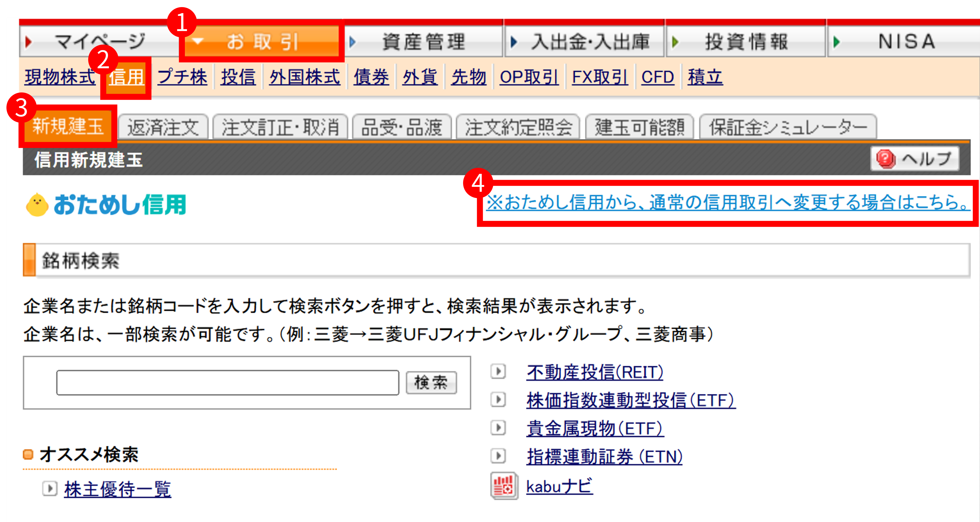Click the 現物株式 submenu link
This screenshot has width=980, height=522.
click(x=60, y=77)
